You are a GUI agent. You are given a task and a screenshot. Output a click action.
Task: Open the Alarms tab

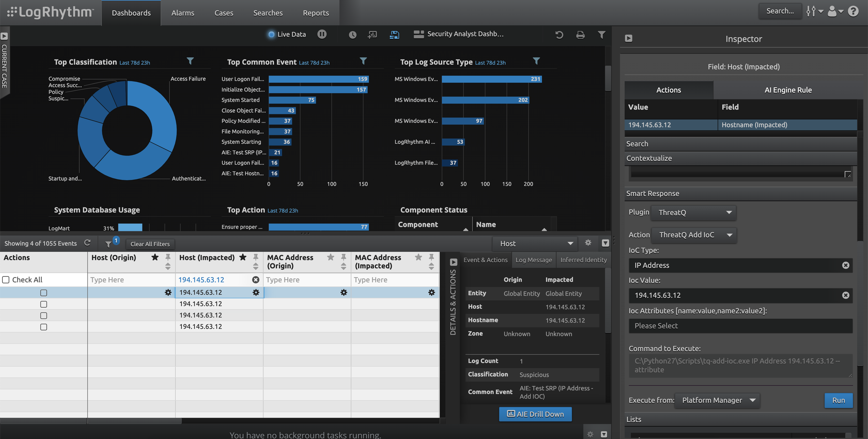coord(183,13)
